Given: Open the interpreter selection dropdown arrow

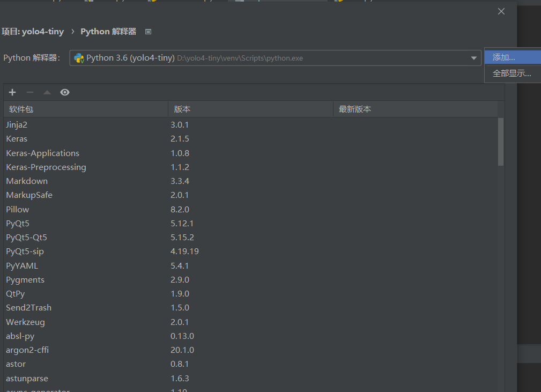Looking at the screenshot, I should pos(473,58).
